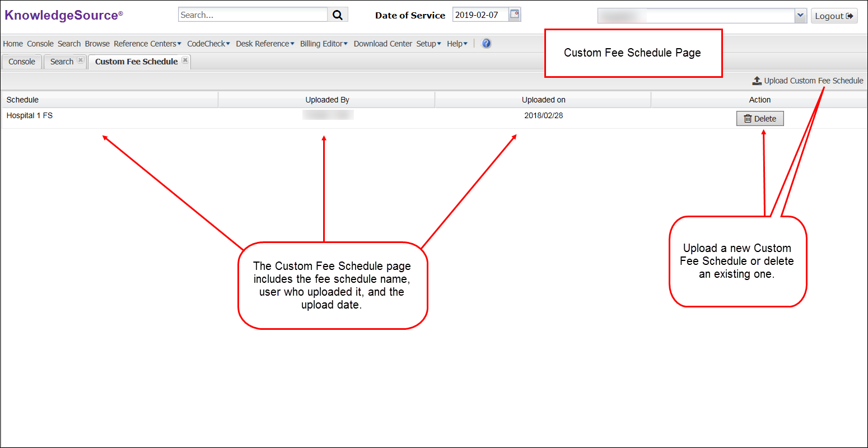Close the Custom Fee Schedule tab
This screenshot has height=448, width=868.
[x=185, y=60]
